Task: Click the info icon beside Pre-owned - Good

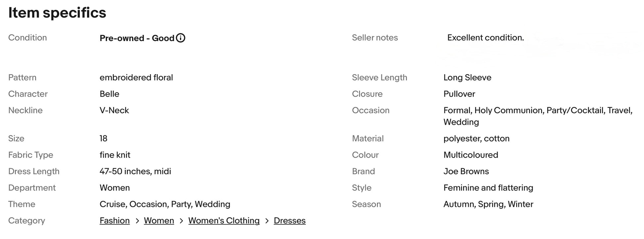Action: (x=181, y=38)
